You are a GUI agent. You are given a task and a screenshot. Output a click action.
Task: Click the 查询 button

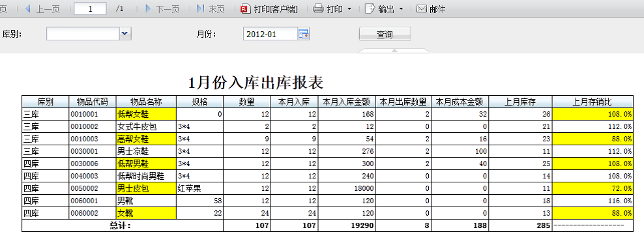pyautogui.click(x=385, y=34)
